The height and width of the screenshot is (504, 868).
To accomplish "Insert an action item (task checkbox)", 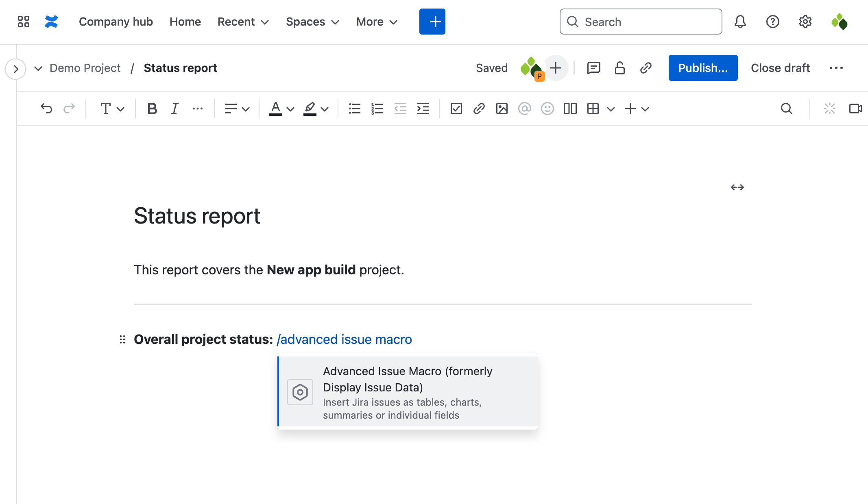I will point(456,109).
